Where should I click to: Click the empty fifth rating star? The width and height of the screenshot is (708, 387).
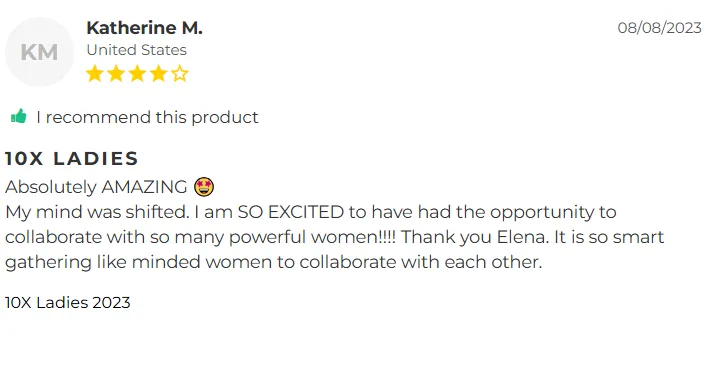180,74
